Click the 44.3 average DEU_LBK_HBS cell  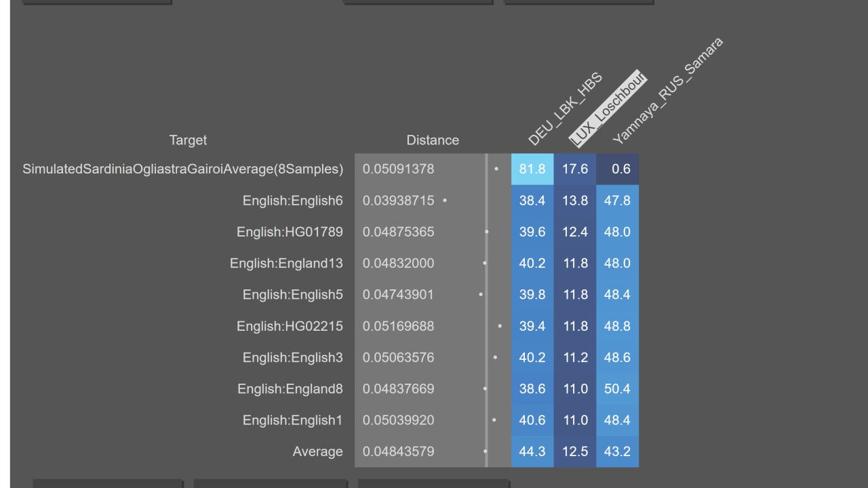tap(532, 451)
